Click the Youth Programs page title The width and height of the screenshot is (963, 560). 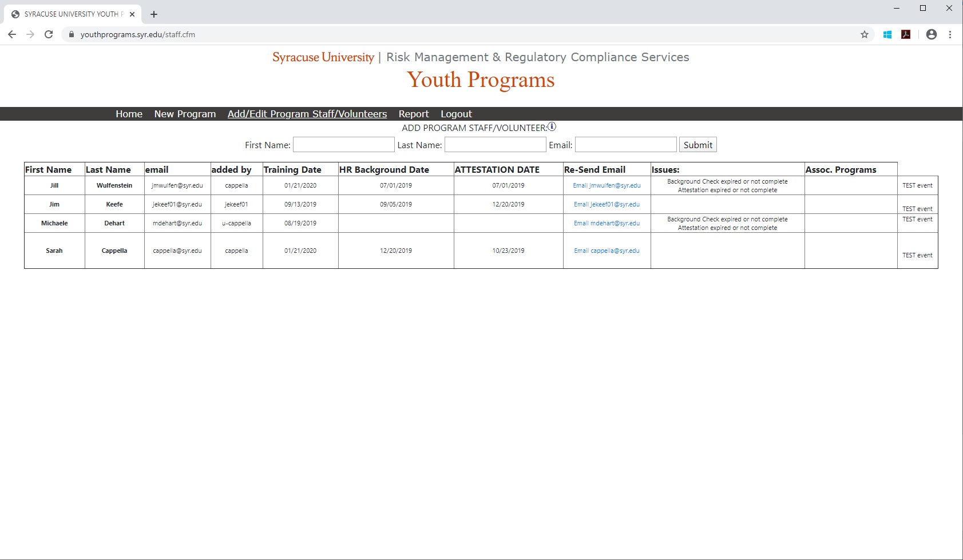click(x=481, y=80)
